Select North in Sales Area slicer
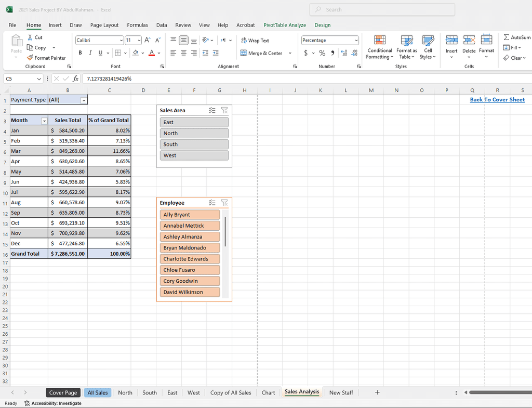Screen dimensions: 532x408 (x=194, y=133)
